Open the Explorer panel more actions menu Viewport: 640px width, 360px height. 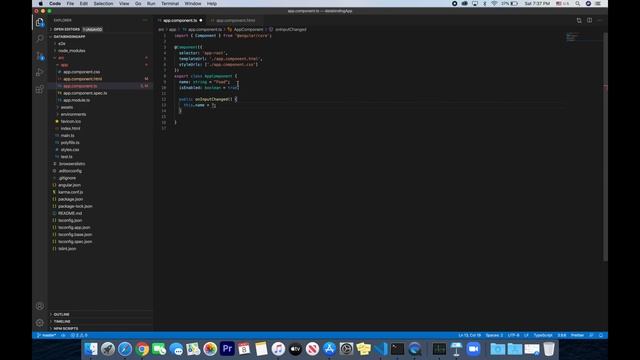pos(145,20)
